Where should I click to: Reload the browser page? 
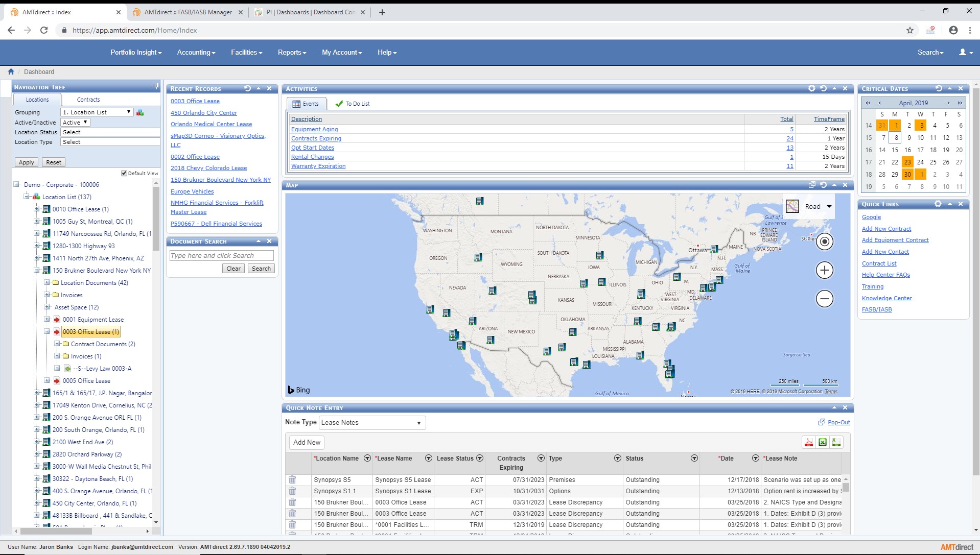point(44,30)
